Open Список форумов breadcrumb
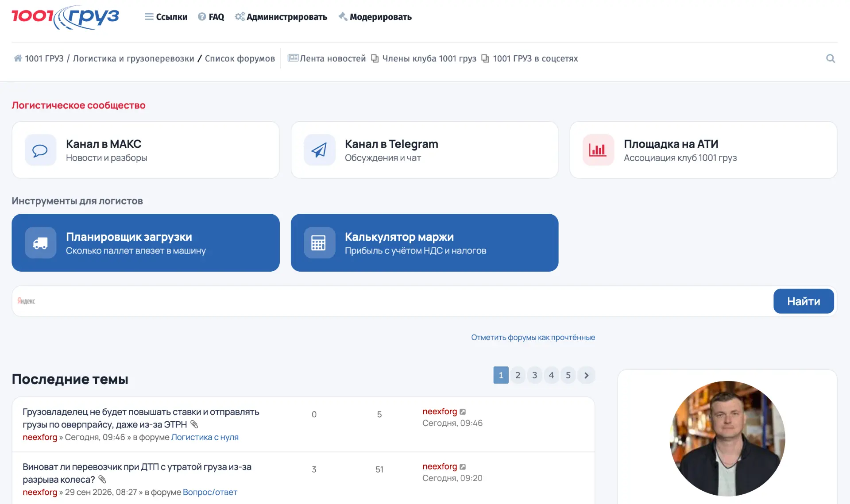Image resolution: width=850 pixels, height=504 pixels. click(x=240, y=58)
